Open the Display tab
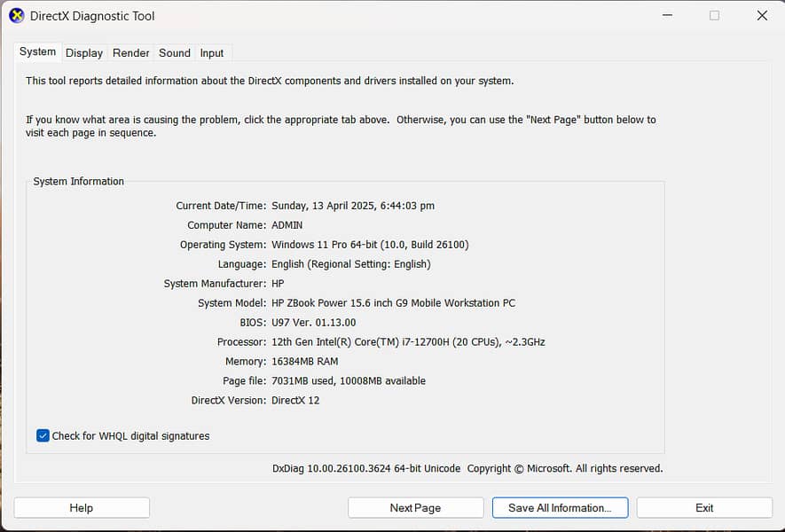Image resolution: width=785 pixels, height=532 pixels. 84,53
